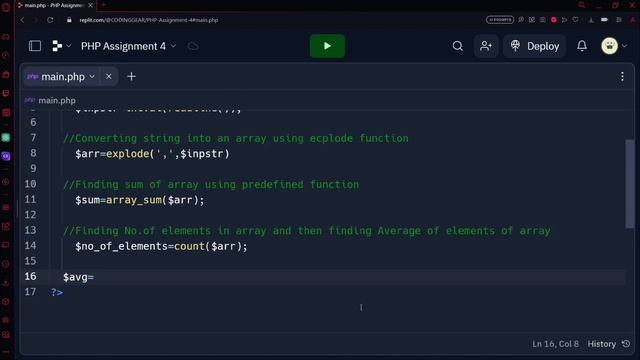The height and width of the screenshot is (360, 640).
Task: Expand the main.php tab chevron
Action: pyautogui.click(x=92, y=76)
